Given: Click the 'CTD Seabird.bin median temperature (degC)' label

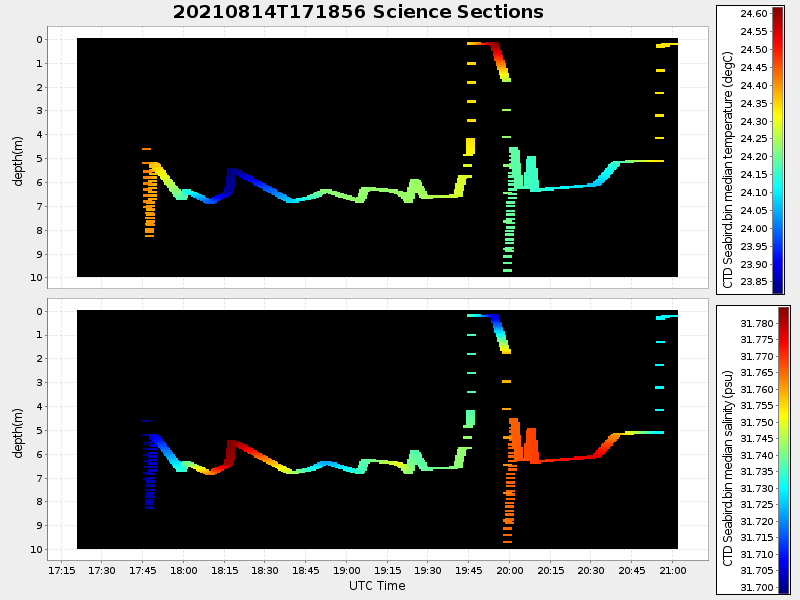Looking at the screenshot, I should (728, 169).
